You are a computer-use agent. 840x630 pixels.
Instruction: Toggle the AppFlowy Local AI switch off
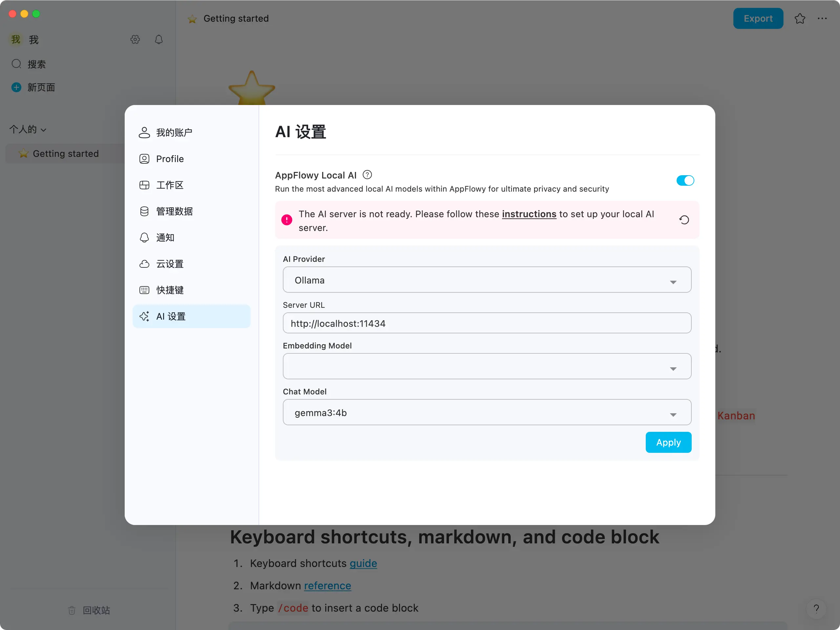tap(685, 181)
